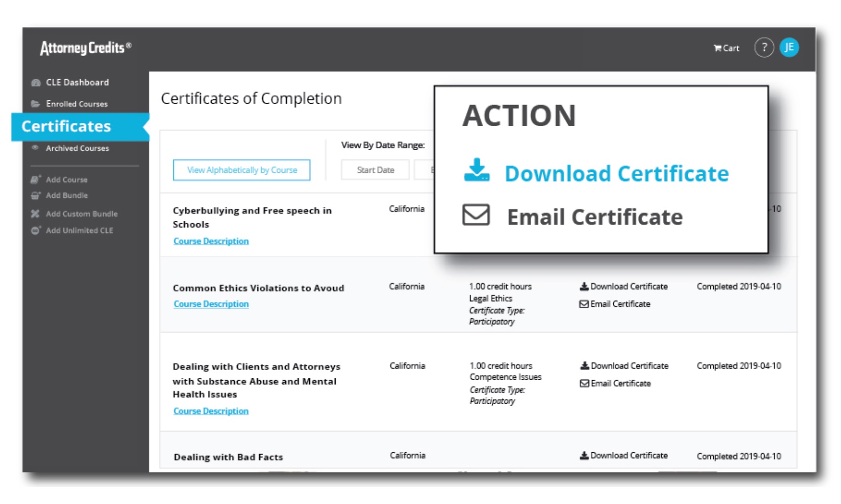This screenshot has width=841, height=504.
Task: Click the Download Certificate icon in the ACTION popup
Action: click(x=476, y=172)
